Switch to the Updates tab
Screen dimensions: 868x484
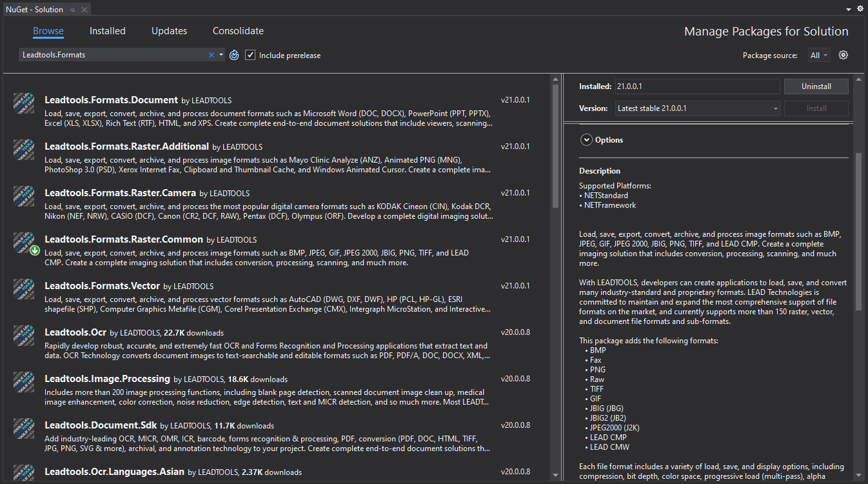click(169, 31)
